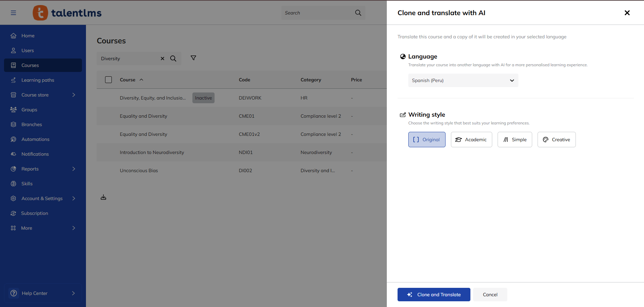This screenshot has height=307, width=644.
Task: Expand the Reports sidebar submenu
Action: point(74,169)
